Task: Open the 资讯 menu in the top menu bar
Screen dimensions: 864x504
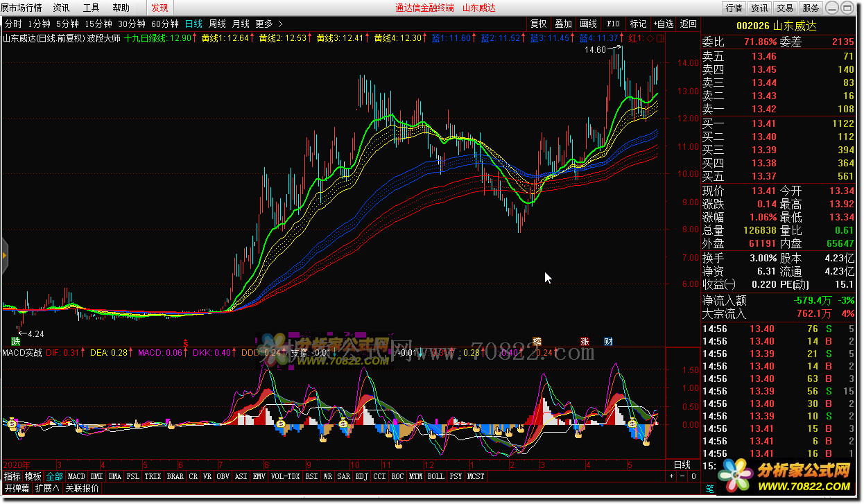Action: click(61, 8)
